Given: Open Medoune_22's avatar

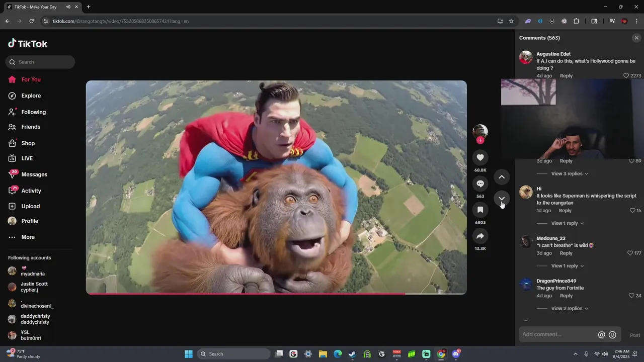Looking at the screenshot, I should pos(526,242).
